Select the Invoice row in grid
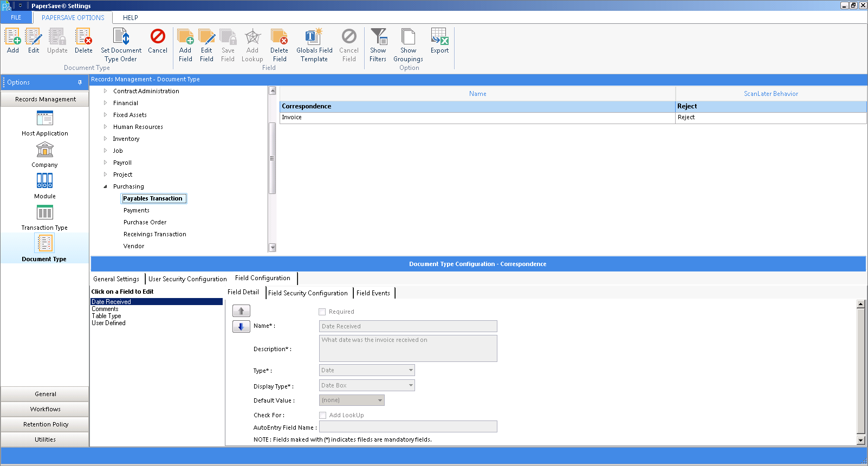868x466 pixels. tap(573, 118)
